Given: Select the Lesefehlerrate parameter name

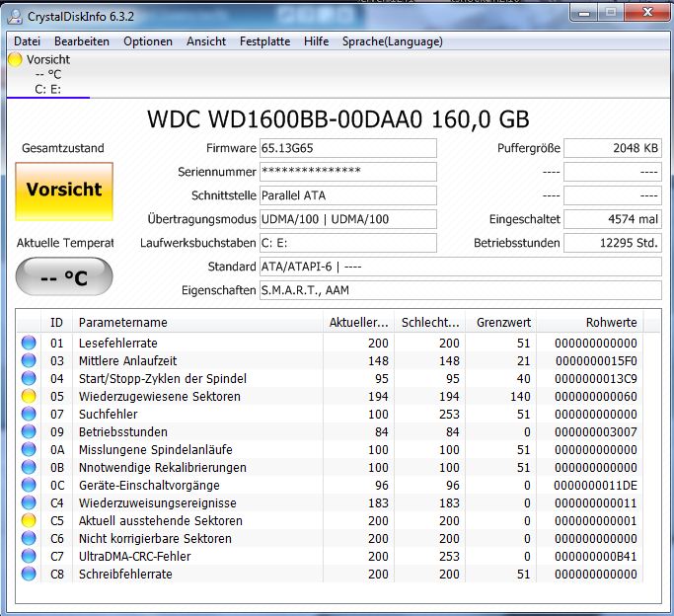Looking at the screenshot, I should pos(118,343).
